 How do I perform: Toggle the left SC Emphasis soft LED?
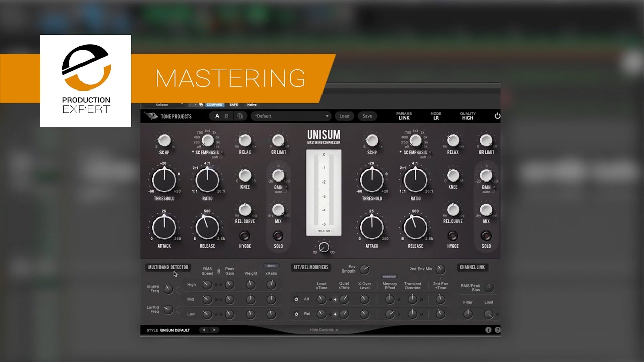click(223, 152)
